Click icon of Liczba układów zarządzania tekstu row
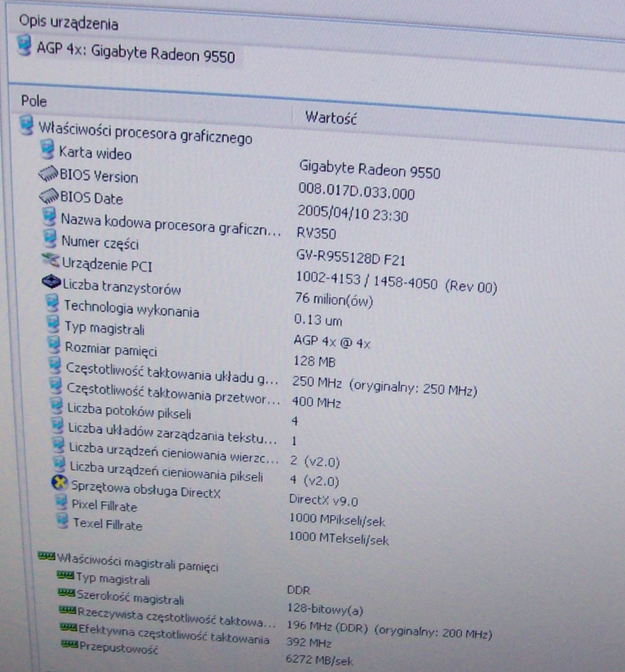This screenshot has width=625, height=672. 58,425
